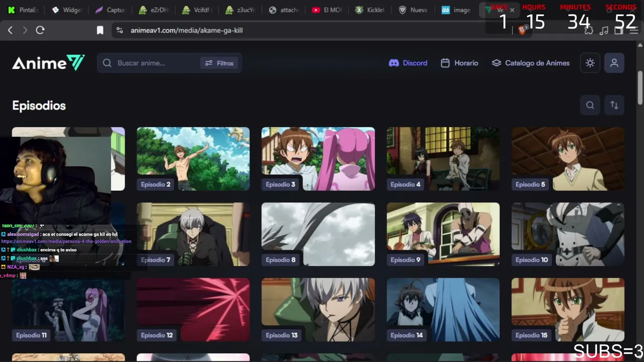Bookmark this page with the bookmark icon
644x362 pixels.
(100, 30)
